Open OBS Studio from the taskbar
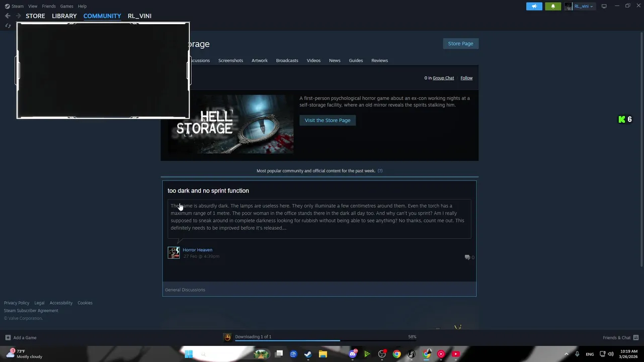This screenshot has height=362, width=644. coord(382,354)
